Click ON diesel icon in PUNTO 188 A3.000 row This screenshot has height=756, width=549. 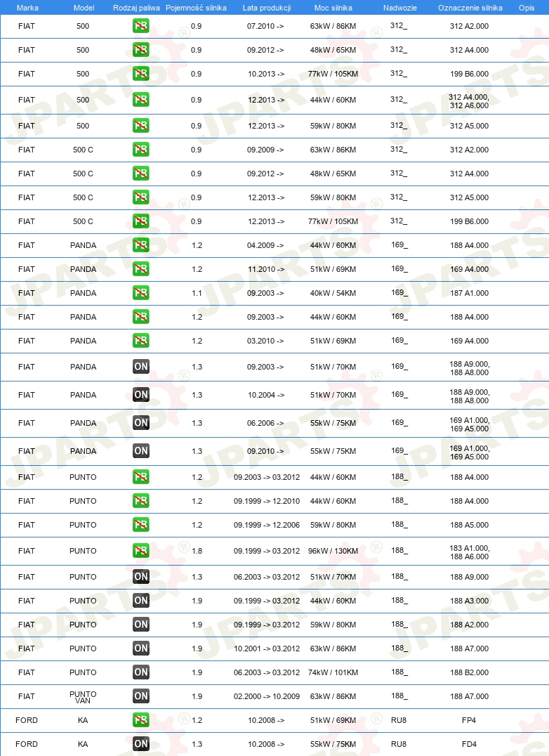(140, 600)
